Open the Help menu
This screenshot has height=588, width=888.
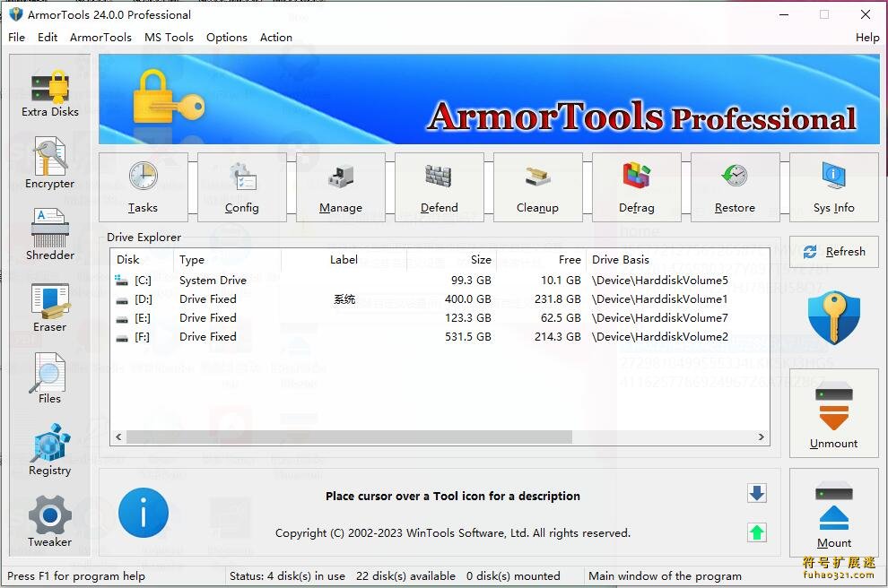pyautogui.click(x=867, y=38)
